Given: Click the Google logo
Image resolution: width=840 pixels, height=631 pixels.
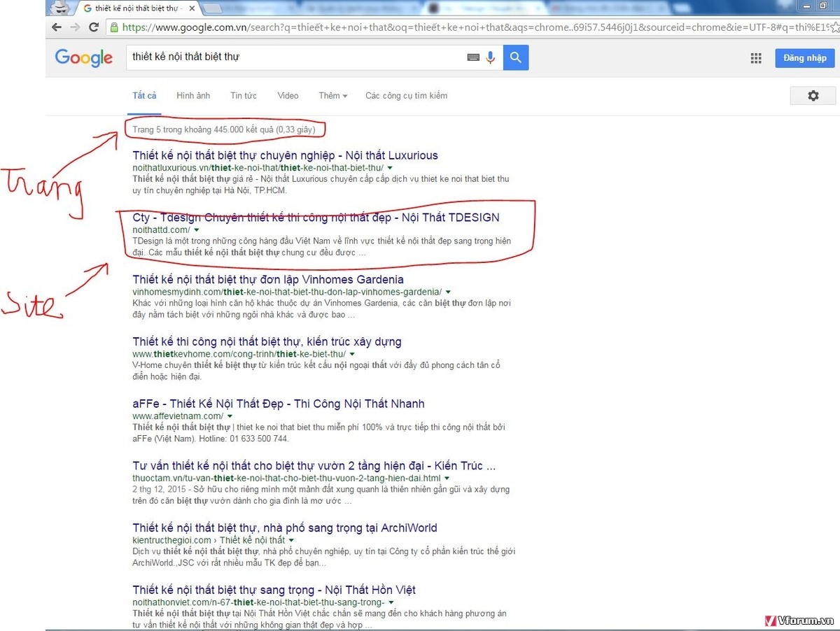Looking at the screenshot, I should pyautogui.click(x=84, y=57).
